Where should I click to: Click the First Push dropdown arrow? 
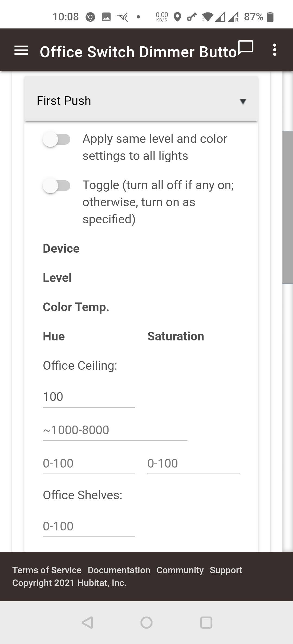[243, 101]
